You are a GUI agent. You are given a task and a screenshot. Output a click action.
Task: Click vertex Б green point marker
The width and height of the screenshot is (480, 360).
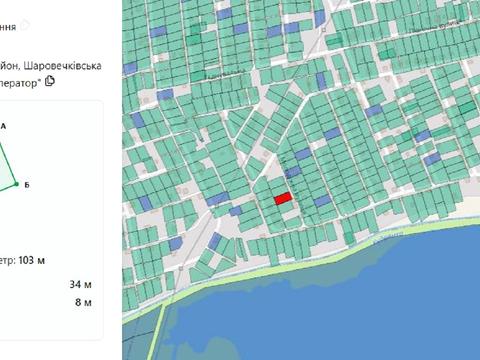point(17,184)
